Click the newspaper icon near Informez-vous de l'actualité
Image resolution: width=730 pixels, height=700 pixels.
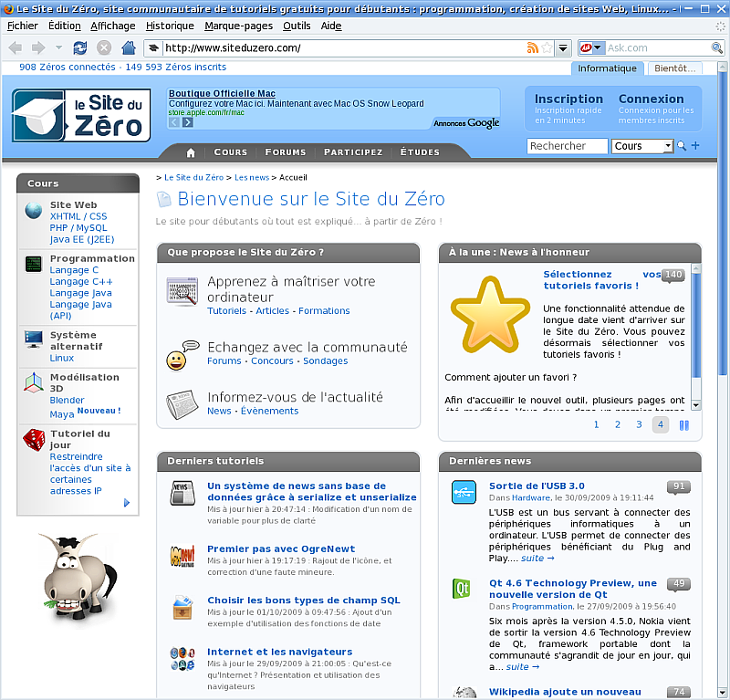[181, 403]
